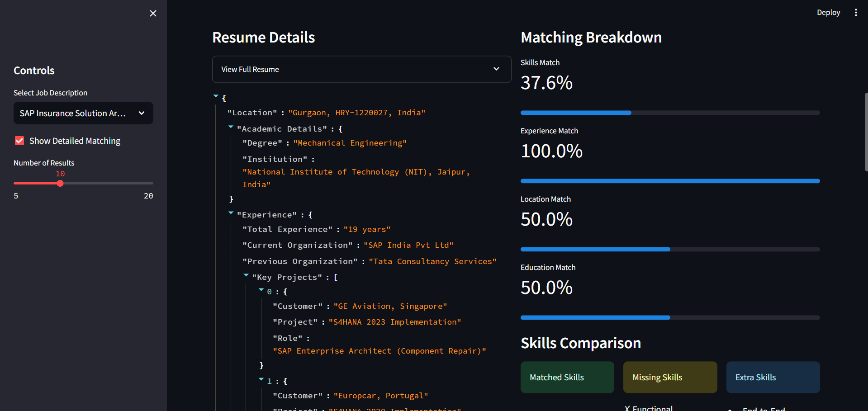
Task: Collapse Key Projects item 1 arrow
Action: (261, 379)
